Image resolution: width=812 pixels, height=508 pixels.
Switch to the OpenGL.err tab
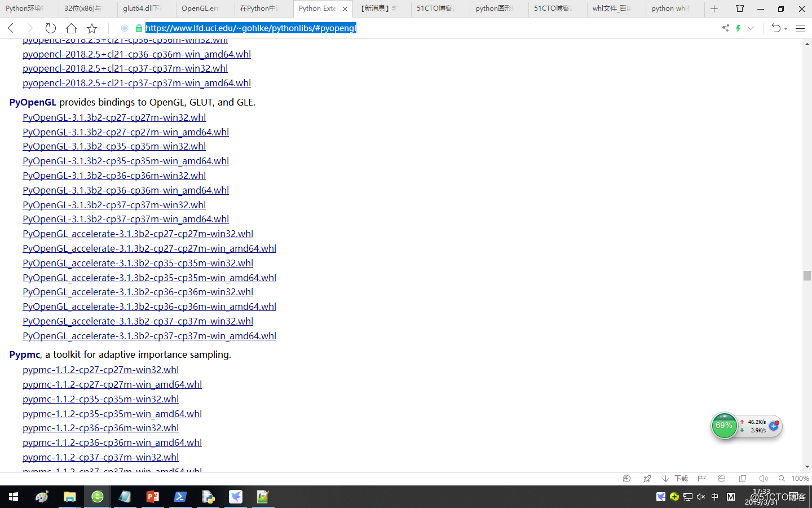coord(205,8)
